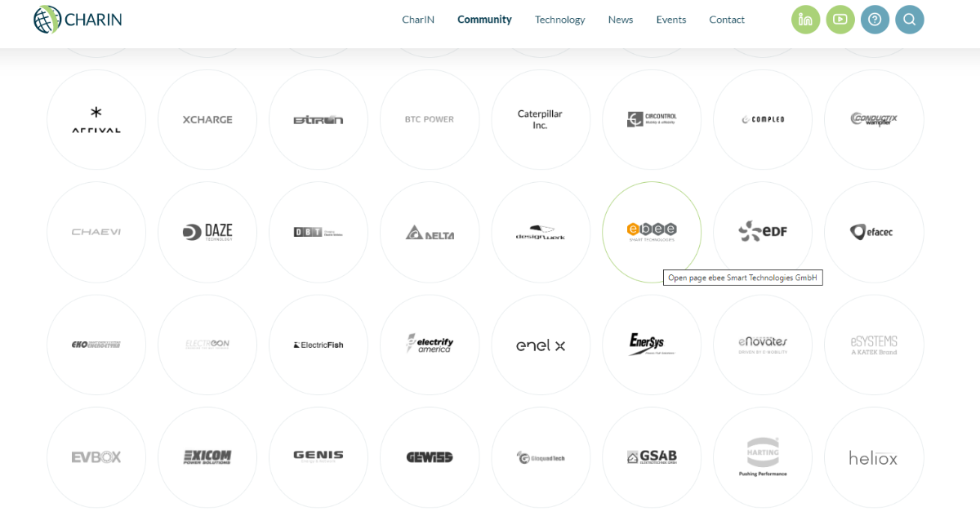Open the Compleo member logo
980x512 pixels.
click(763, 119)
